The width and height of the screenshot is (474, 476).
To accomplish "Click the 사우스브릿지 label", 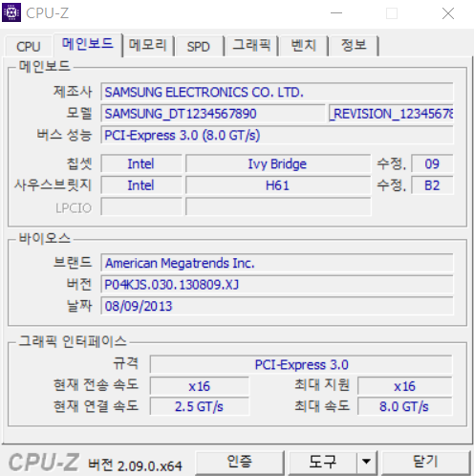I will [53, 184].
